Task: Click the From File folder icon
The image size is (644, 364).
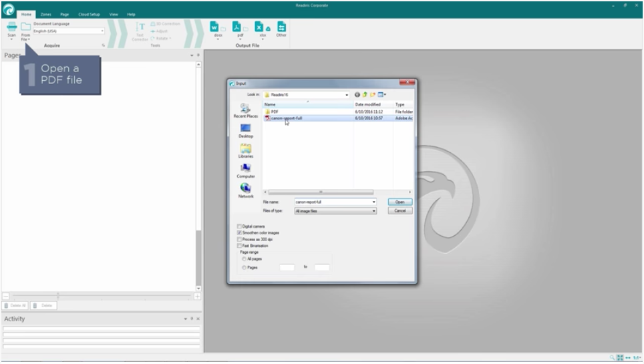Action: tap(25, 27)
